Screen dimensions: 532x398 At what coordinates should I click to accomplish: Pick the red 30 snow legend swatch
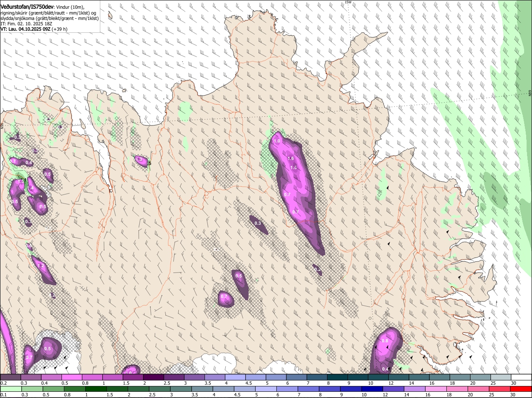pos(521,389)
